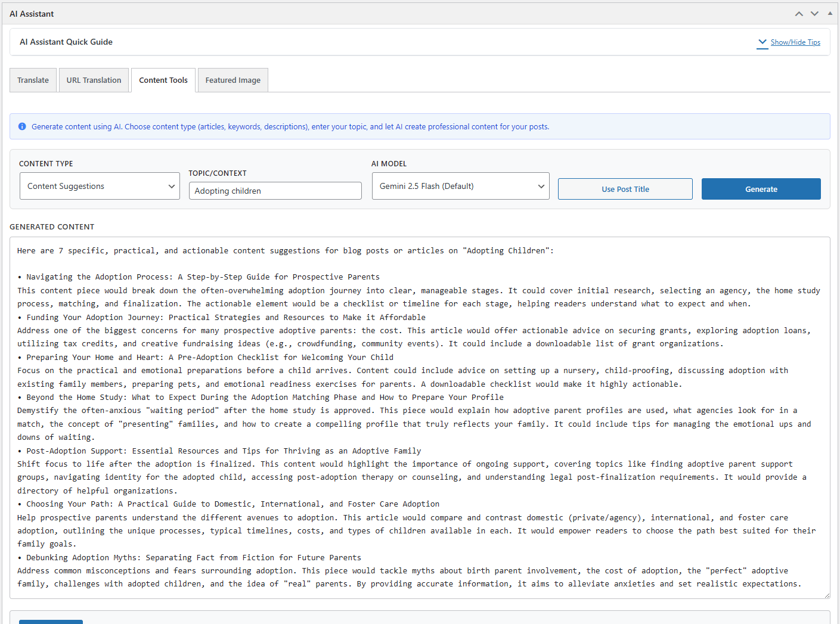
Task: Move AI Assistant panel down arrow
Action: pyautogui.click(x=814, y=14)
